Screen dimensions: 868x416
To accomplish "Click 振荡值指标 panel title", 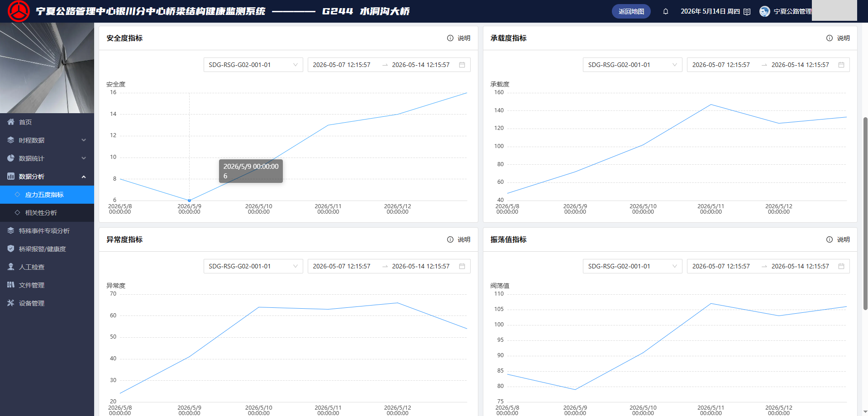I will pos(508,239).
